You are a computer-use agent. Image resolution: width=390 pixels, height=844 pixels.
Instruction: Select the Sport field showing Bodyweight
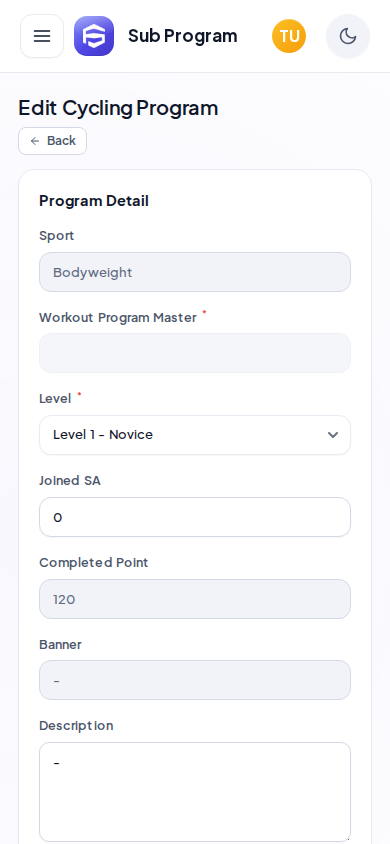tap(195, 272)
